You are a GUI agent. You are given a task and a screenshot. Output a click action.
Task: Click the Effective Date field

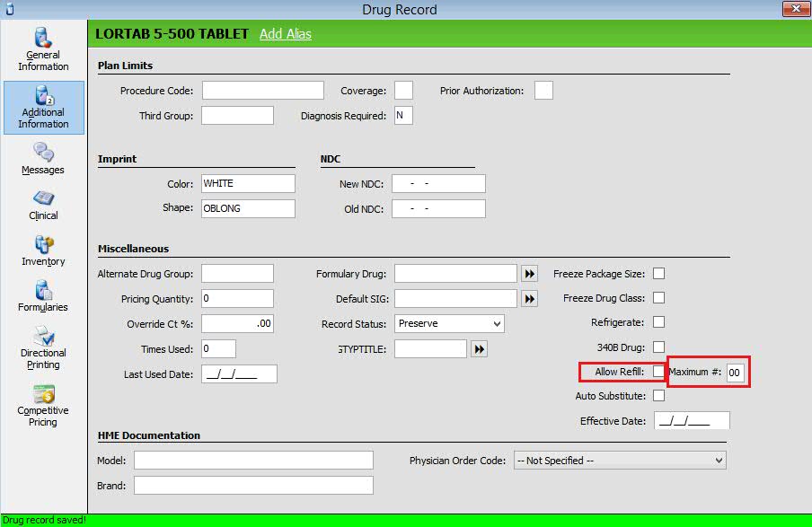pyautogui.click(x=692, y=420)
